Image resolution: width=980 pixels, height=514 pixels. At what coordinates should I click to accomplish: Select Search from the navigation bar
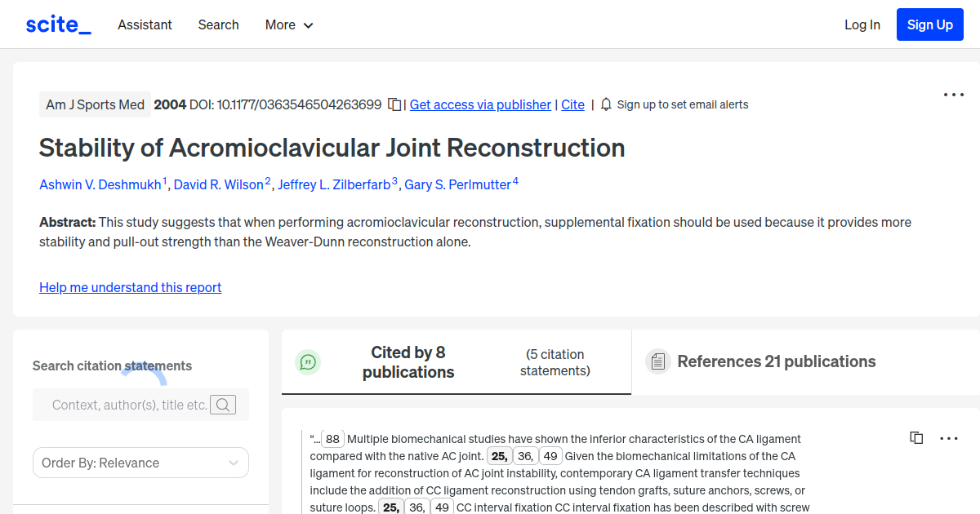[218, 24]
